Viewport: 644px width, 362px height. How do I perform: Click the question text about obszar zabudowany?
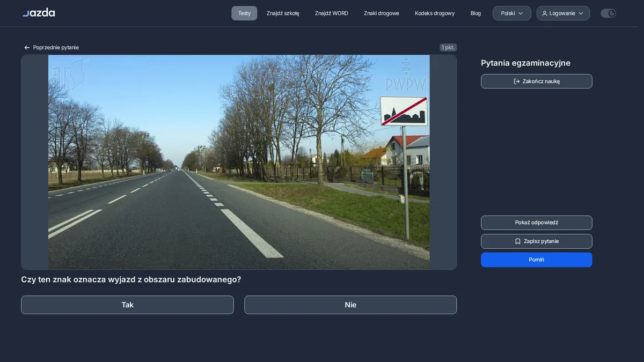[x=131, y=279]
